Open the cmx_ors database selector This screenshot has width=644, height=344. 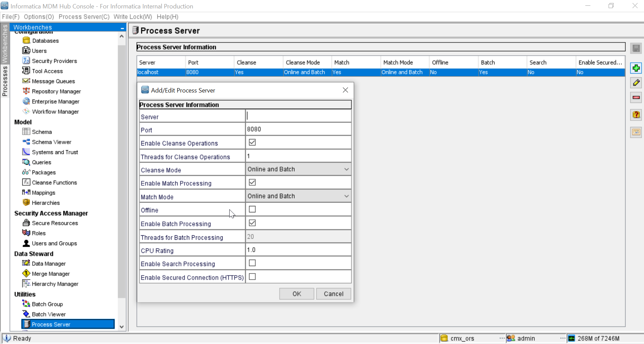[472, 338]
